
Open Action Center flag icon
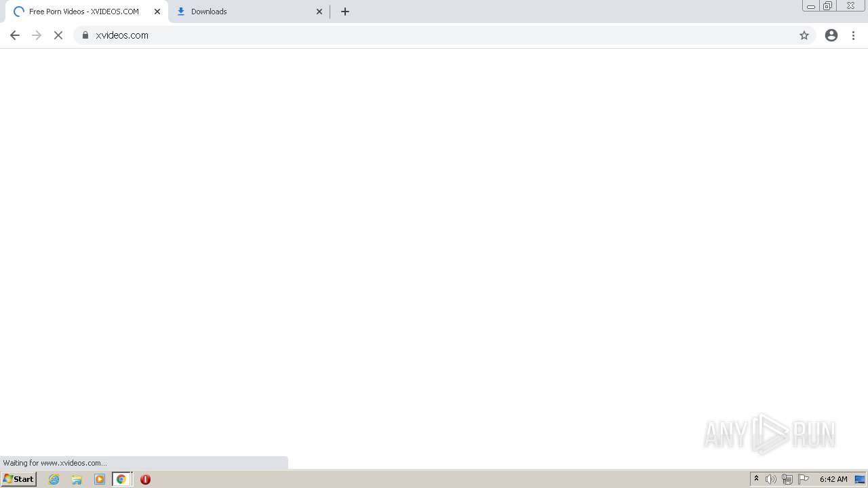point(804,479)
